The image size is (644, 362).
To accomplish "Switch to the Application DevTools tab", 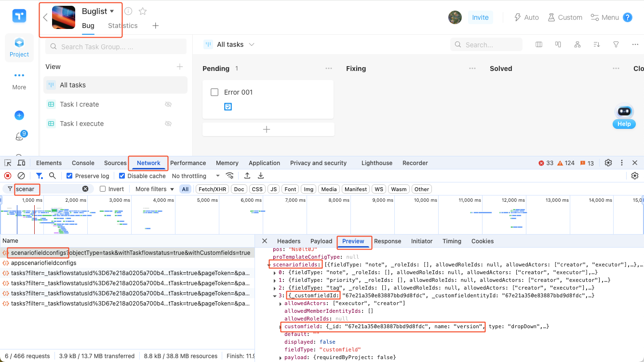I will pyautogui.click(x=264, y=163).
